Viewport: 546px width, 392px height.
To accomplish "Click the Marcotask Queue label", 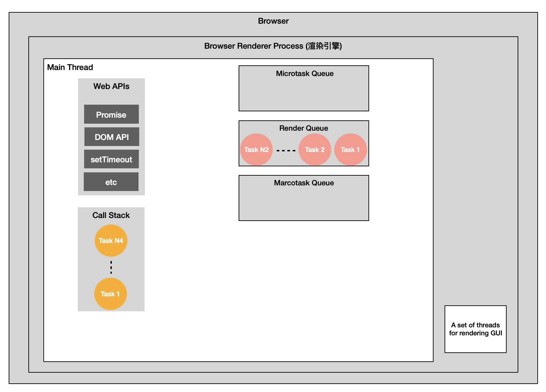I will point(304,183).
